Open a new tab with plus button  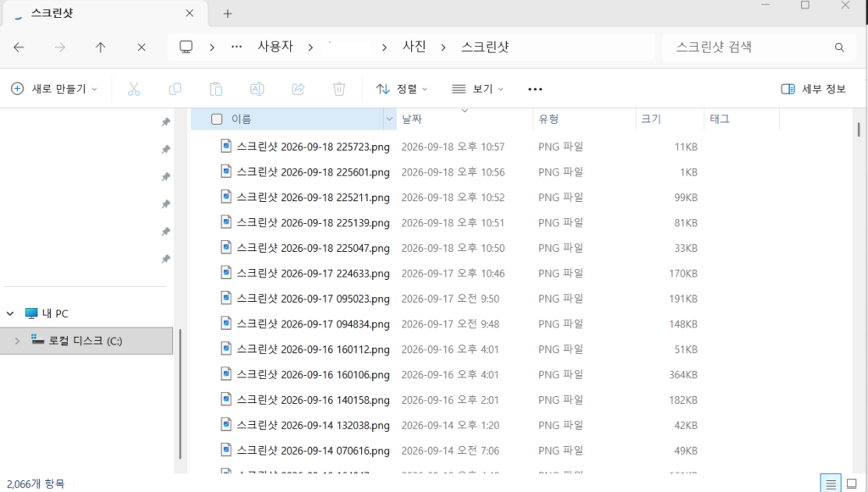227,14
